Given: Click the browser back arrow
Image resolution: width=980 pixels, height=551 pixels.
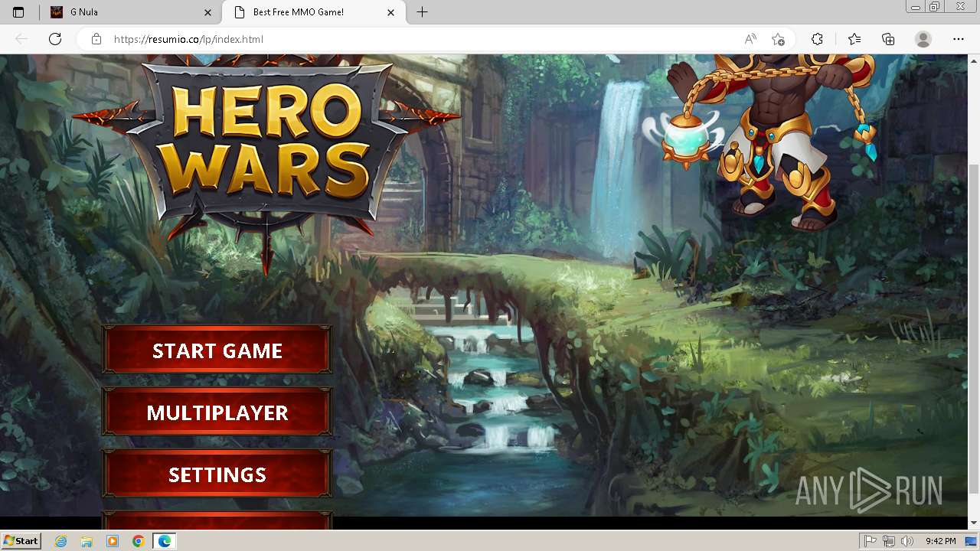Looking at the screenshot, I should tap(21, 39).
